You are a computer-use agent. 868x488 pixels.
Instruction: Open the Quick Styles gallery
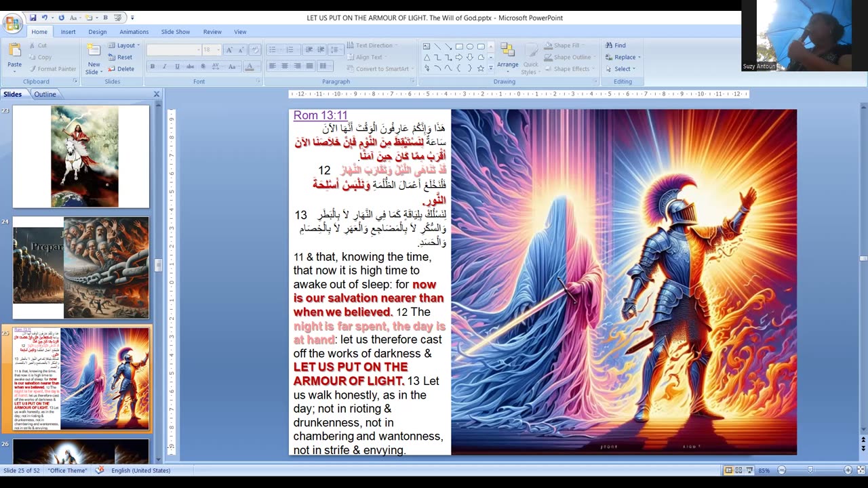click(x=530, y=58)
